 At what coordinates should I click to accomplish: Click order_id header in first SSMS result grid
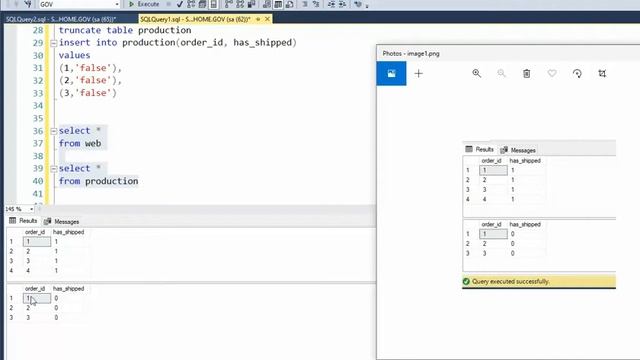click(35, 232)
